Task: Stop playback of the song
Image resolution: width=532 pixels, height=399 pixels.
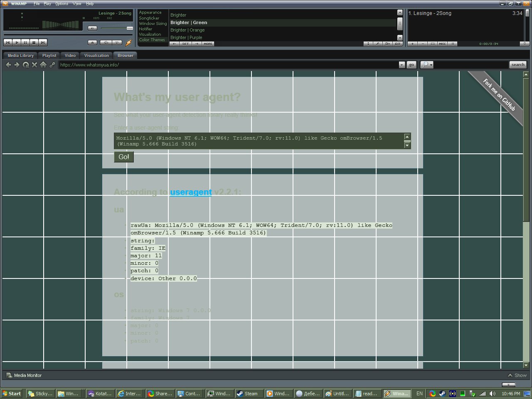Action: [x=34, y=42]
